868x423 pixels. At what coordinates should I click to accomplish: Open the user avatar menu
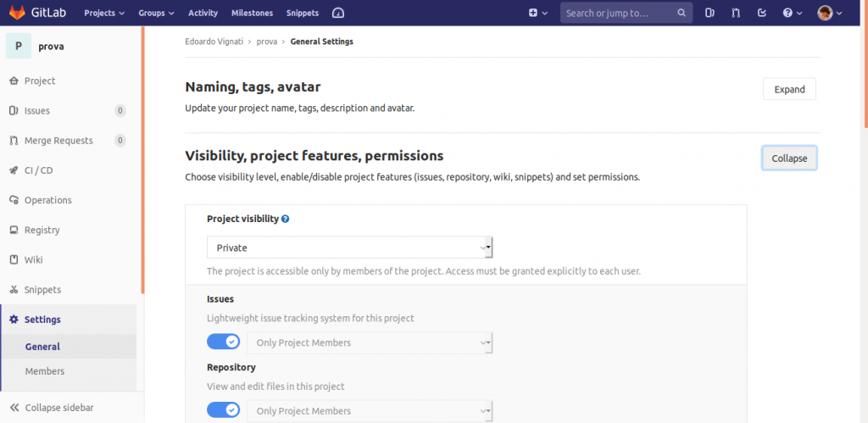click(830, 13)
